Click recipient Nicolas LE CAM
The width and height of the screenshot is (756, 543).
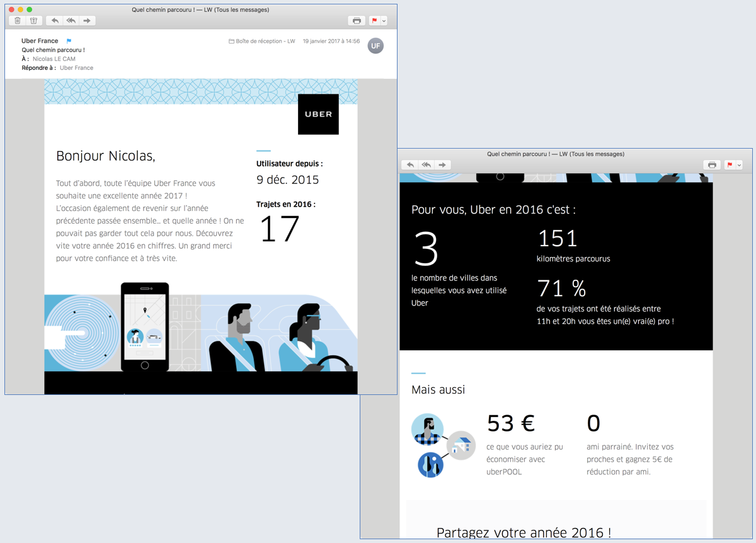54,59
